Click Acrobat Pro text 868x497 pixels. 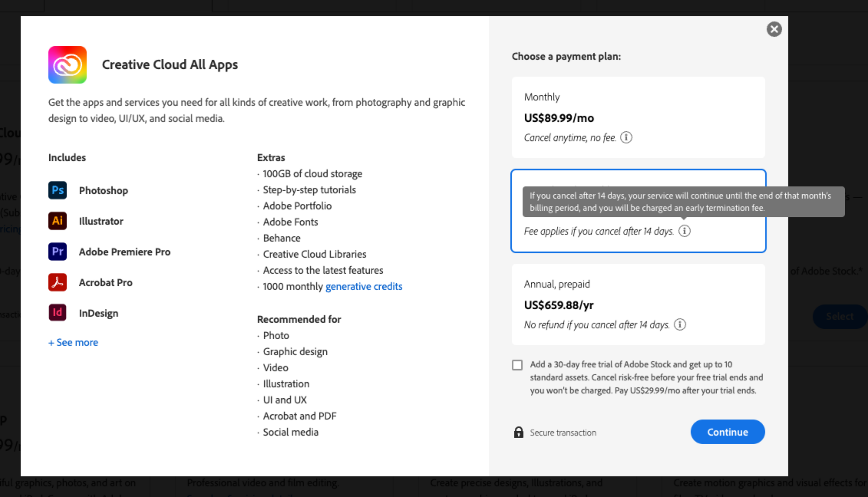pyautogui.click(x=105, y=282)
